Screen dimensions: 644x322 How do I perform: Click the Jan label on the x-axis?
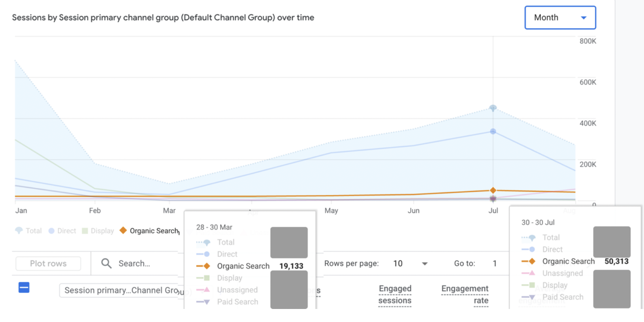click(x=21, y=211)
